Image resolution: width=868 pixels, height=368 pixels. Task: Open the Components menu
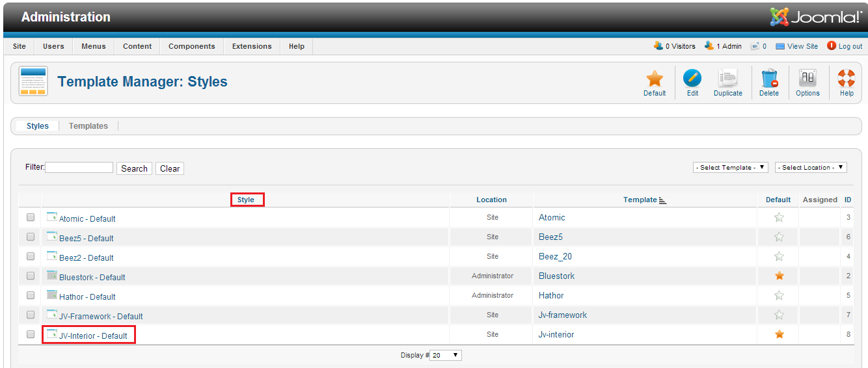[x=192, y=46]
